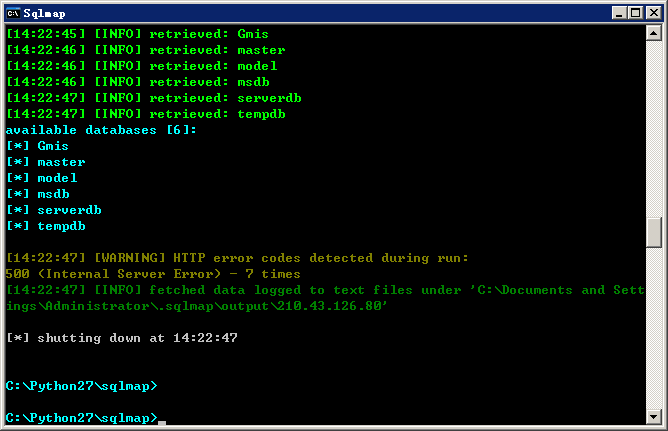
Task: Click the HTTP error codes WARNING line
Action: click(237, 258)
